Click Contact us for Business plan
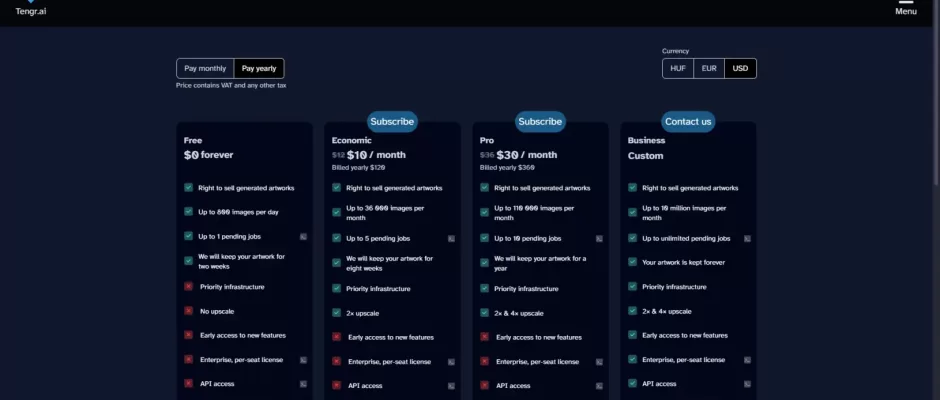 point(688,121)
